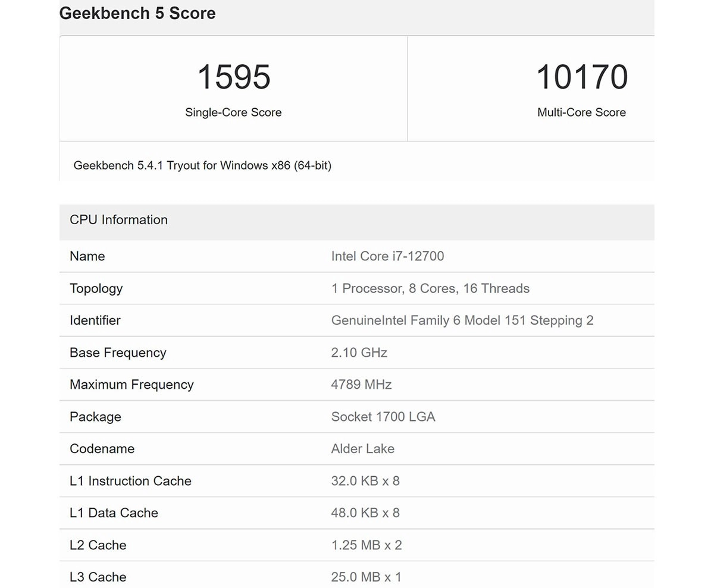Click the L1 Data Cache label

[114, 513]
